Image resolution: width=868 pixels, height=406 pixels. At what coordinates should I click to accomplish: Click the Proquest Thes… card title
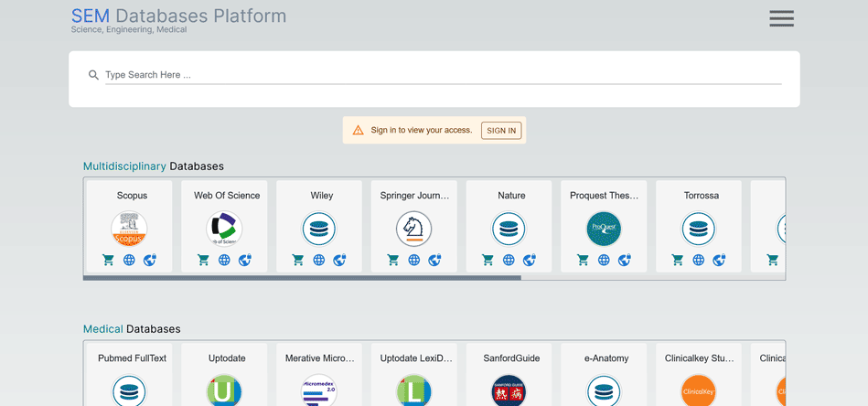[x=605, y=196]
